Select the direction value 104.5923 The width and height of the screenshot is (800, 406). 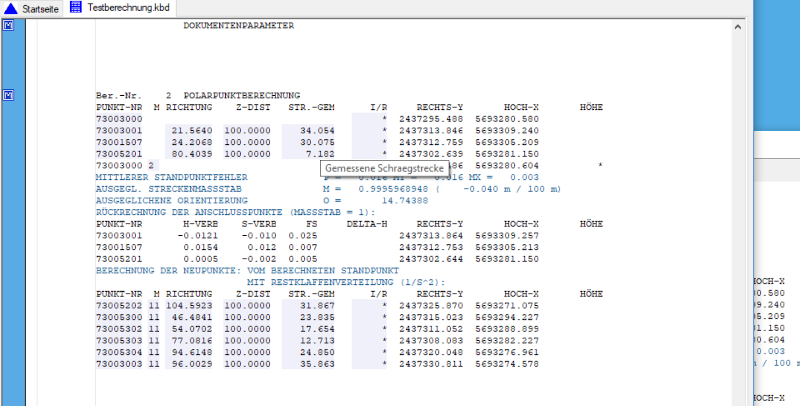point(189,305)
